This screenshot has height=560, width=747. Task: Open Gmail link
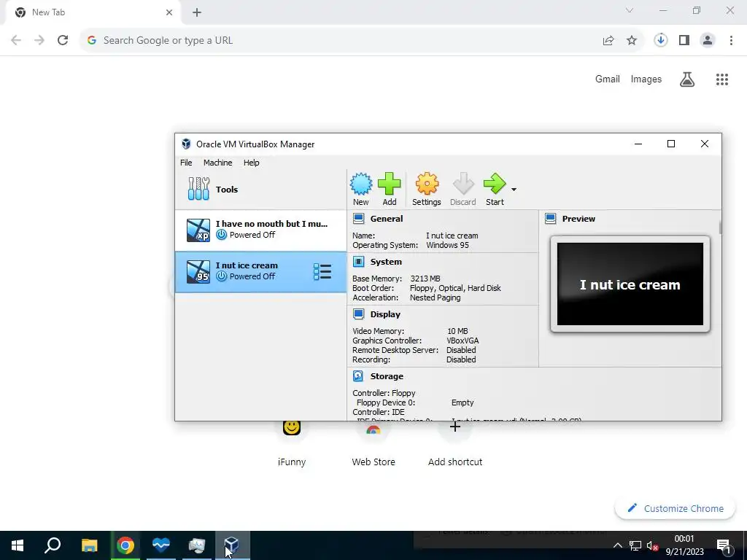(x=608, y=79)
